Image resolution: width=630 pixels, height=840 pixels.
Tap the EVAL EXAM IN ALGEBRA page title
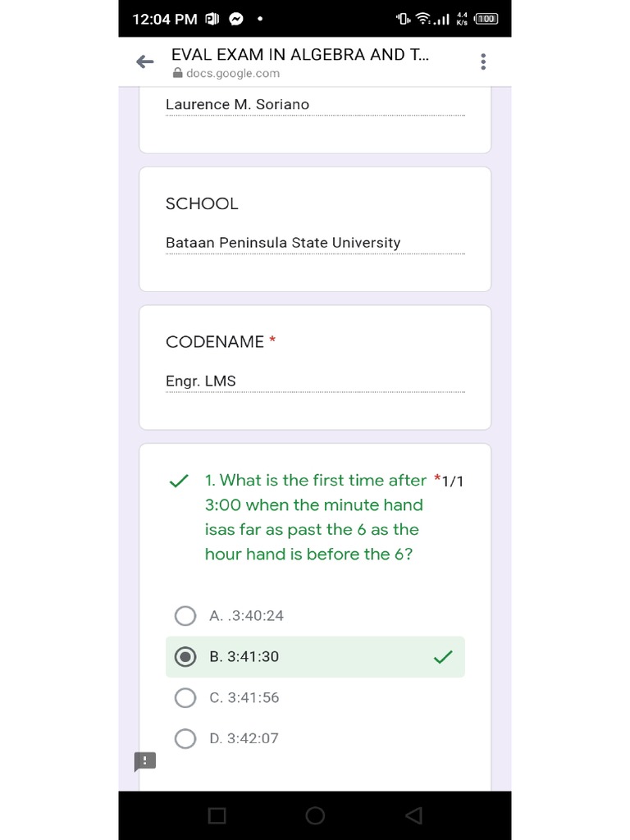[299, 54]
